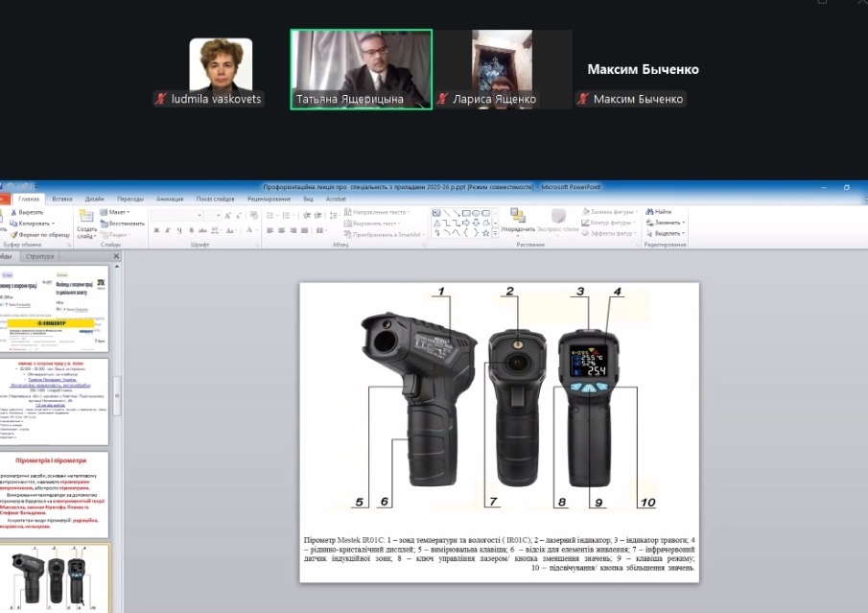Close the slides thumbnail pane
Viewport: 868px width, 613px height.
click(x=117, y=257)
